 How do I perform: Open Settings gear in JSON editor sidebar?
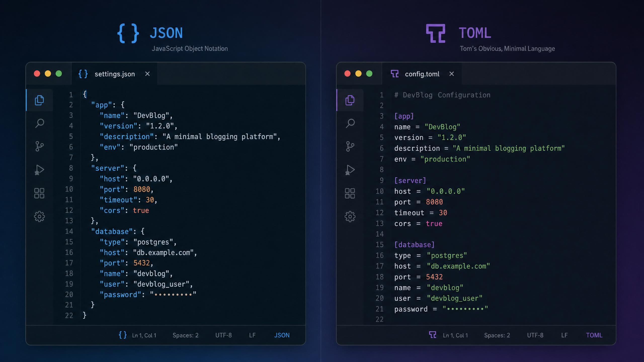[39, 216]
